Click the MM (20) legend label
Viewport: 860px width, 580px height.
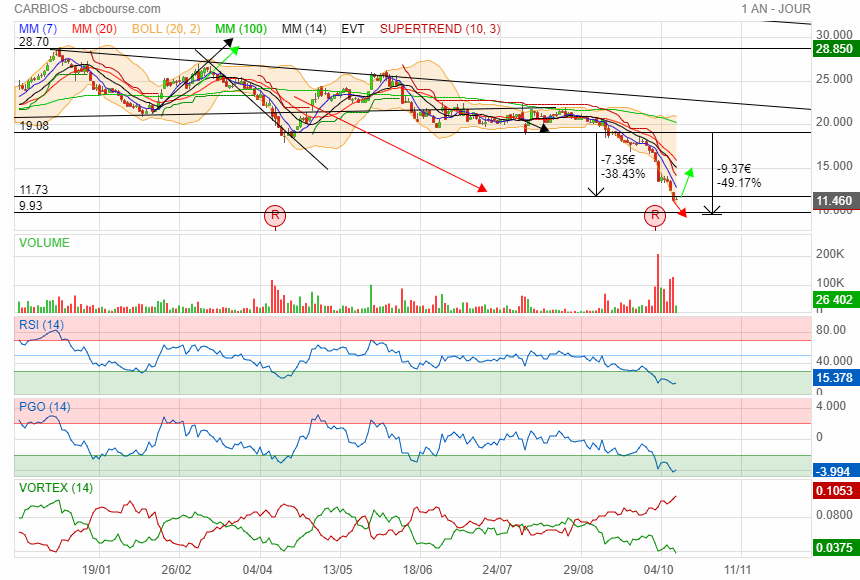coord(94,29)
